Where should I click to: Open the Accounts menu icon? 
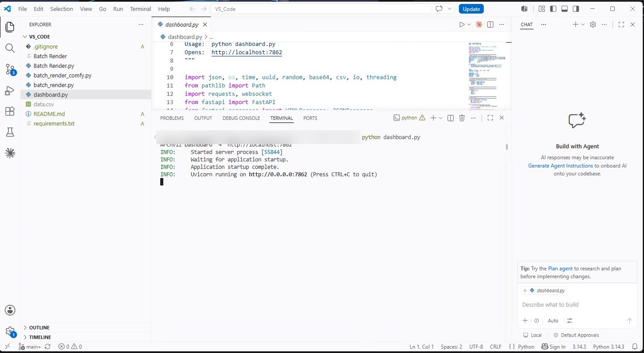tap(10, 310)
